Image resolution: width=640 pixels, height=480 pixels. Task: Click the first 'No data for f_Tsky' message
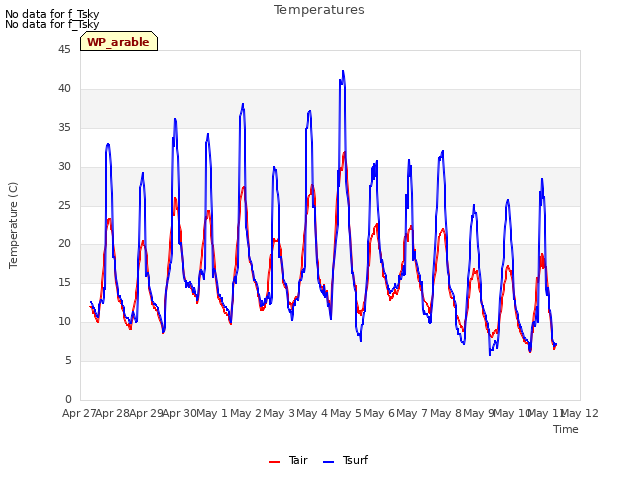click(x=52, y=14)
